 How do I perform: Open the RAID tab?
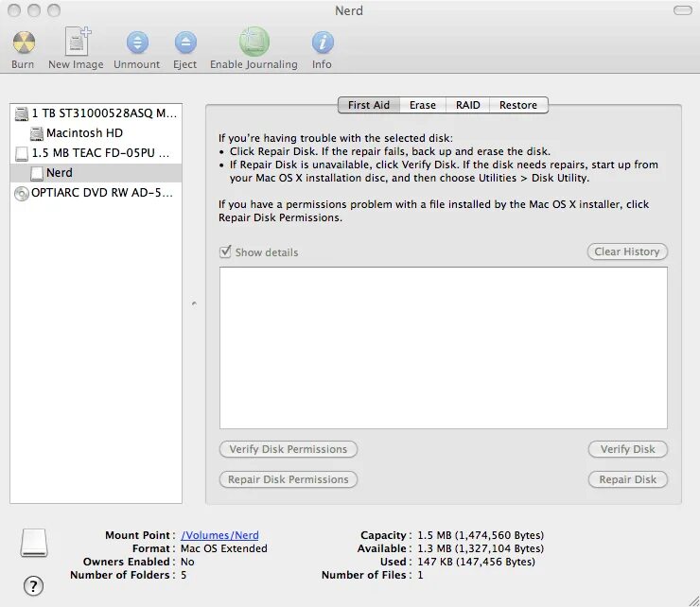[467, 105]
